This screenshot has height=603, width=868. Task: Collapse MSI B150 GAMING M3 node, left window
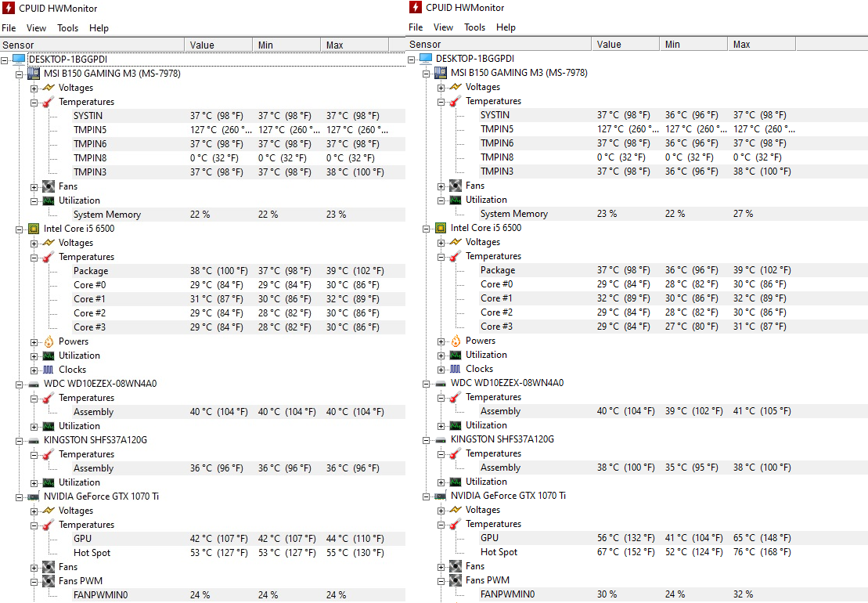pyautogui.click(x=20, y=74)
